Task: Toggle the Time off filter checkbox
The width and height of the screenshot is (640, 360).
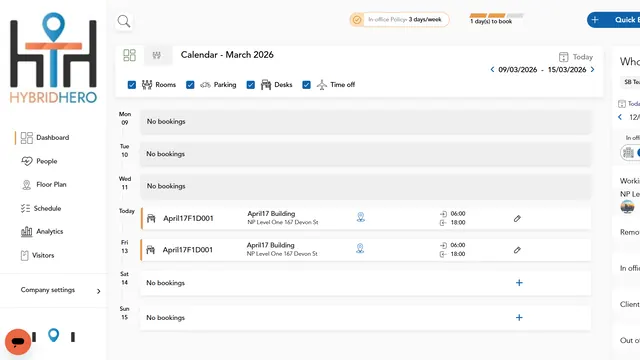Action: tap(307, 85)
